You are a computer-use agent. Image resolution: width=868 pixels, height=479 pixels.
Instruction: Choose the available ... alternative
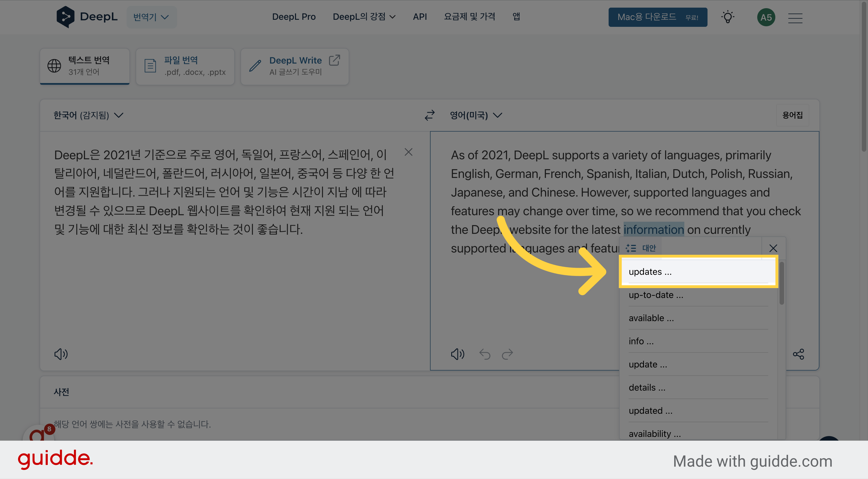pos(698,318)
